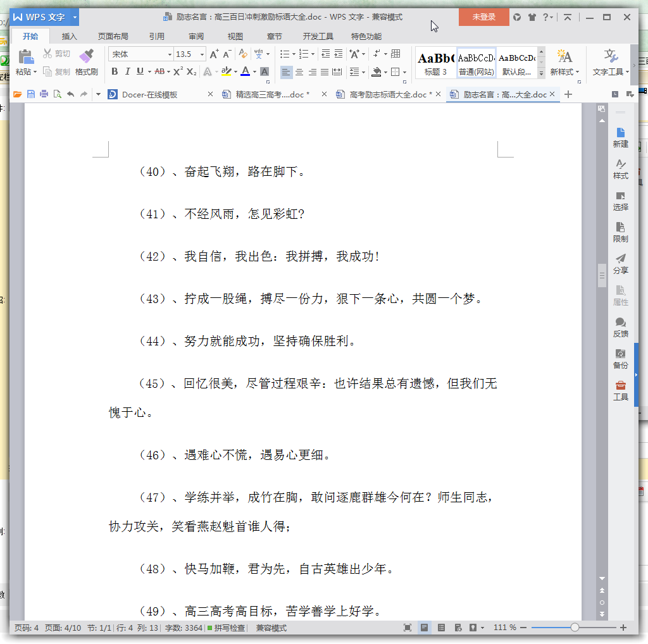Increase paragraph indent
Screen dimensions: 648x644
pos(339,54)
